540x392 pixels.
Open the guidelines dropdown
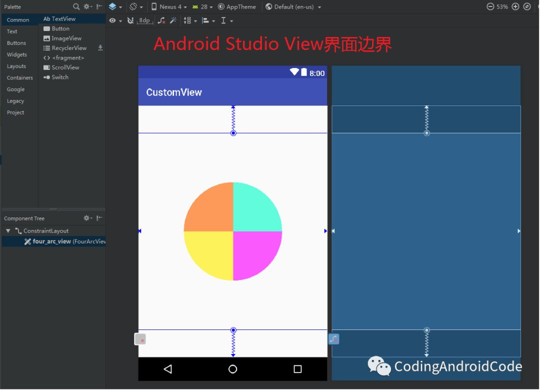click(226, 20)
